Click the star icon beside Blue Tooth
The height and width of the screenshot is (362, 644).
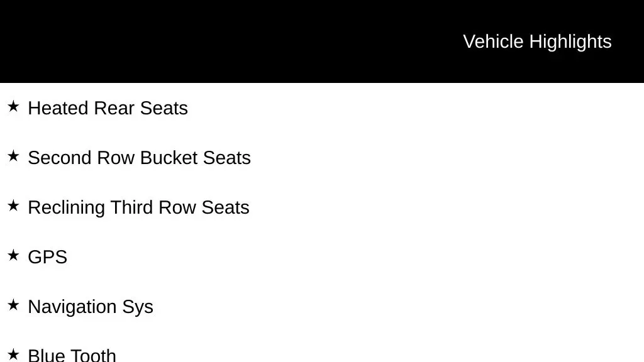(13, 354)
